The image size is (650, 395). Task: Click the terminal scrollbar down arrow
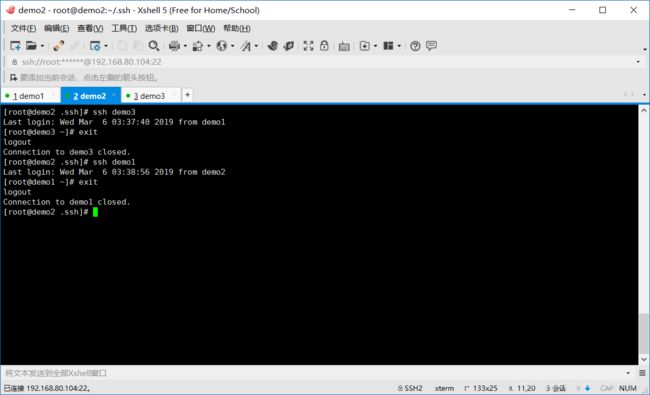coord(643,359)
